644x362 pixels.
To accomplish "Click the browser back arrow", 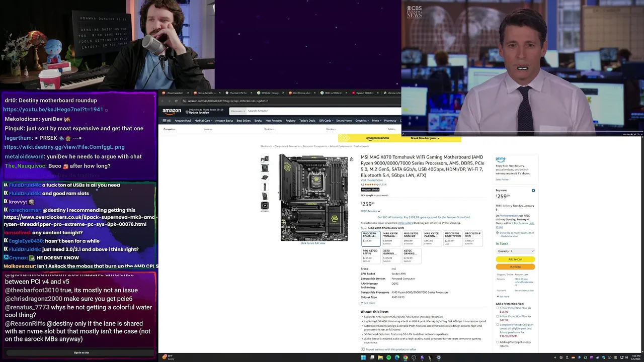I will tap(163, 101).
